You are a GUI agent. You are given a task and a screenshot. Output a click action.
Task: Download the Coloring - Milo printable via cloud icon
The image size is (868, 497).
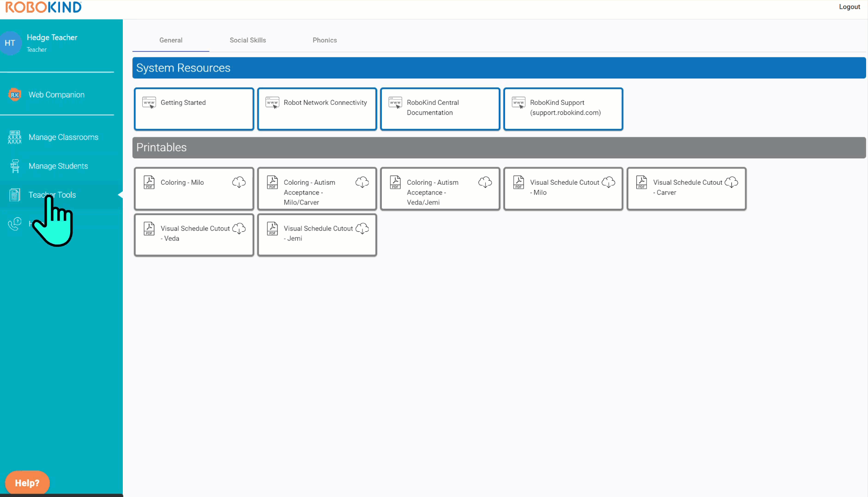[239, 182]
